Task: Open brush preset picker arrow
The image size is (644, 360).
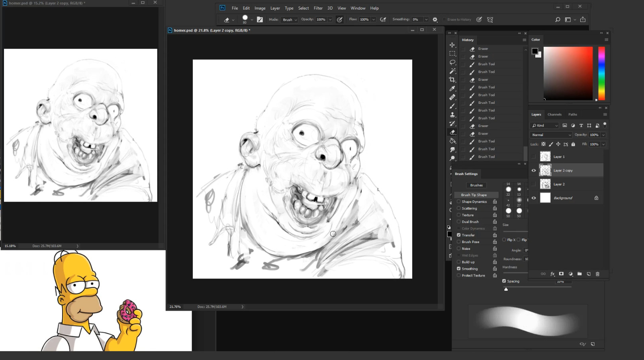Action: point(252,19)
